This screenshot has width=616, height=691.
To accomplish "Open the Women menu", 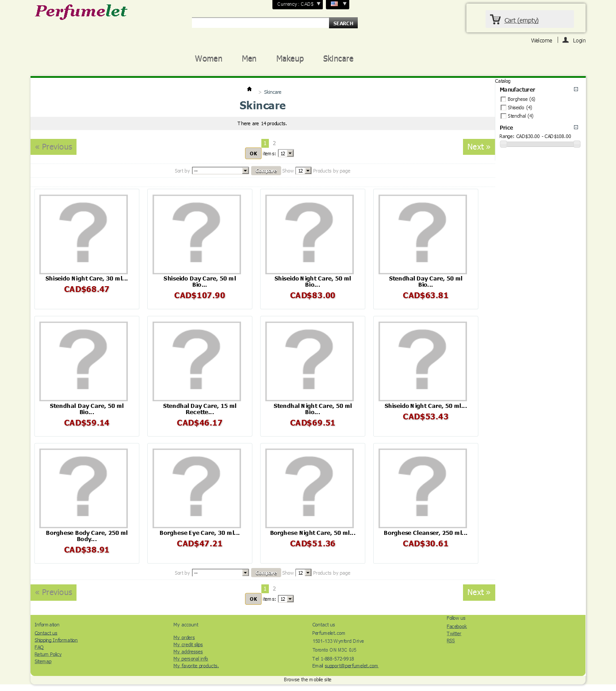I will (209, 59).
